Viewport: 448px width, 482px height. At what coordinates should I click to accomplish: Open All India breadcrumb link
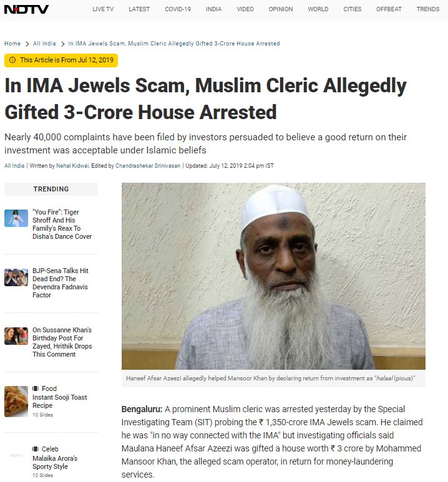(x=45, y=44)
